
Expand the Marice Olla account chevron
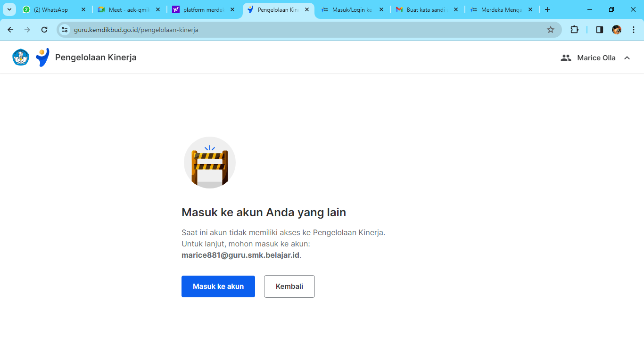[627, 58]
